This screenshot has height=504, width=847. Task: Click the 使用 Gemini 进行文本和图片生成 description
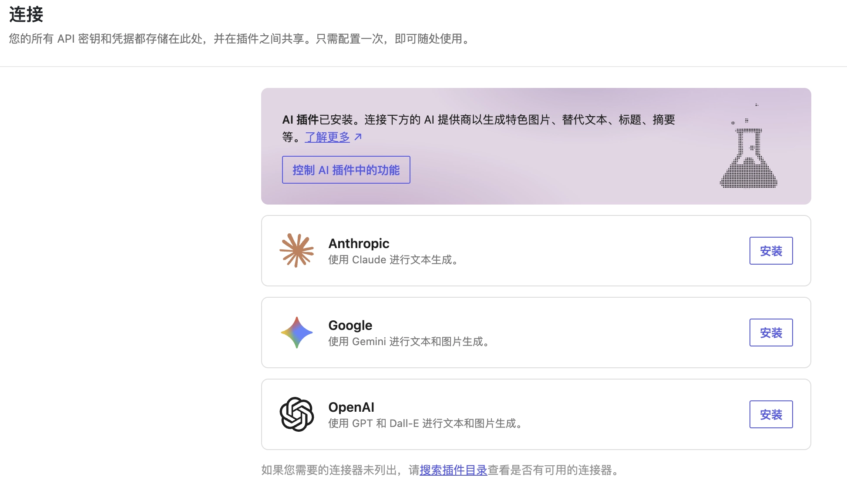pos(409,342)
